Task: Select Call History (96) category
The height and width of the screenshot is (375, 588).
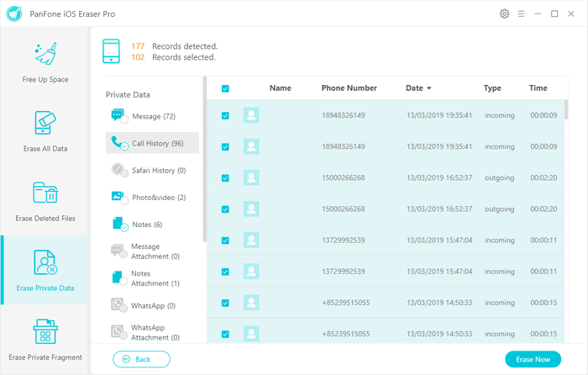Action: pyautogui.click(x=152, y=143)
